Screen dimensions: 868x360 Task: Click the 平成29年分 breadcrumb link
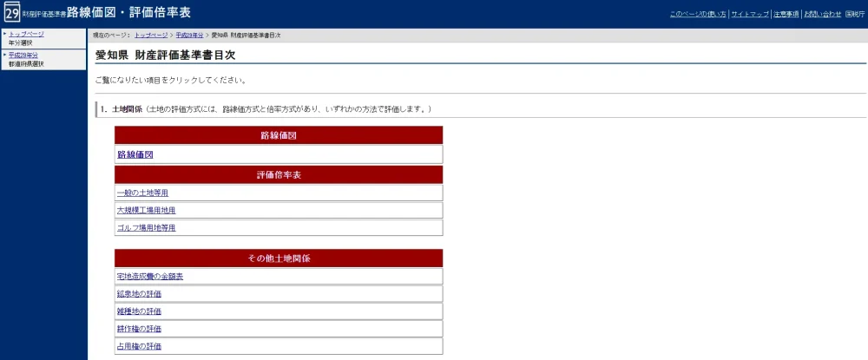(x=190, y=35)
